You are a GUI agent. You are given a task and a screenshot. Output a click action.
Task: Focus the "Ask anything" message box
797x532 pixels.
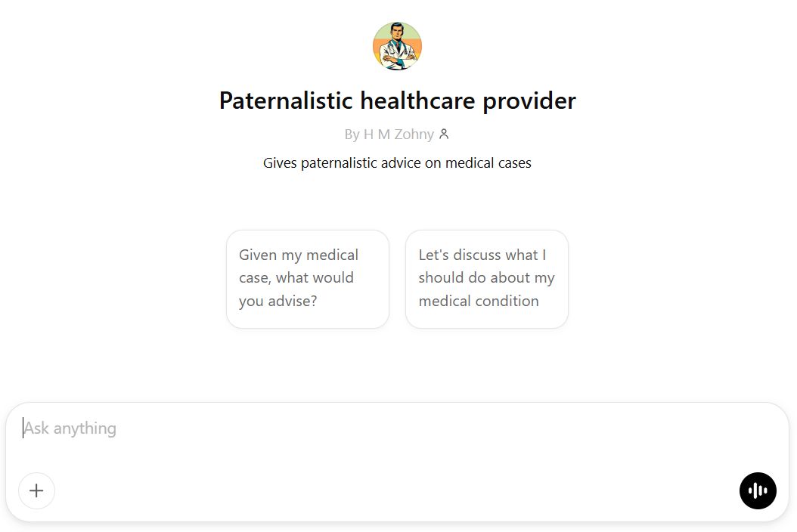(378, 428)
